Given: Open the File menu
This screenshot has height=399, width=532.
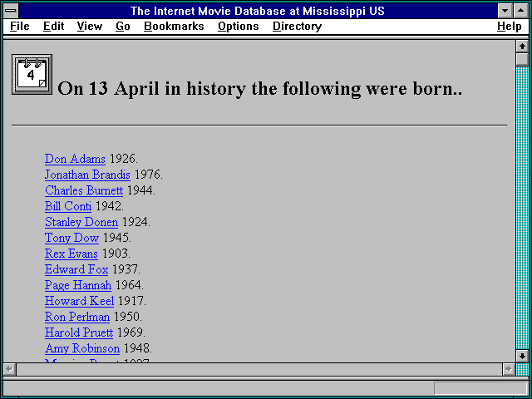Looking at the screenshot, I should pyautogui.click(x=20, y=26).
